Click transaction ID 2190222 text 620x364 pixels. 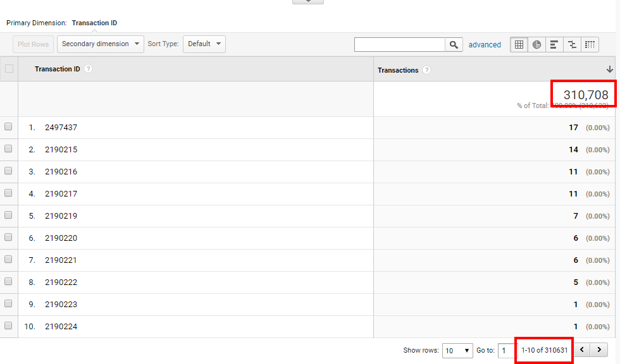click(x=61, y=282)
